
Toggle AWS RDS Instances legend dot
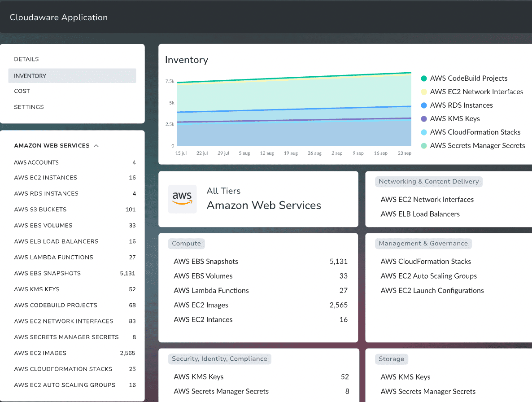click(424, 105)
